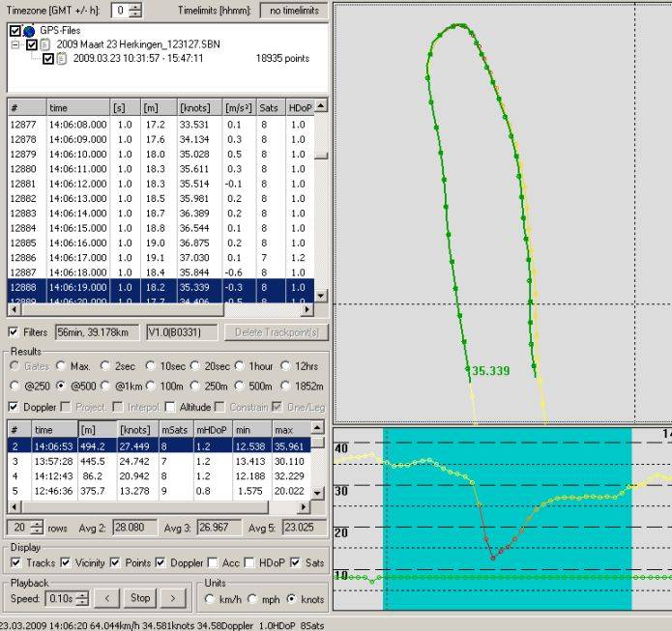The height and width of the screenshot is (631, 672).
Task: Select the 1852m results option
Action: click(285, 387)
